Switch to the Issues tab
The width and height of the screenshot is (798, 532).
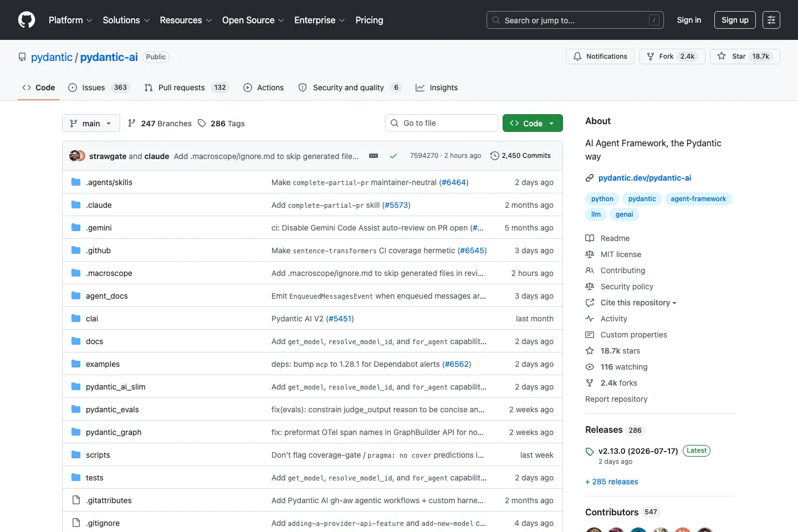pos(98,88)
